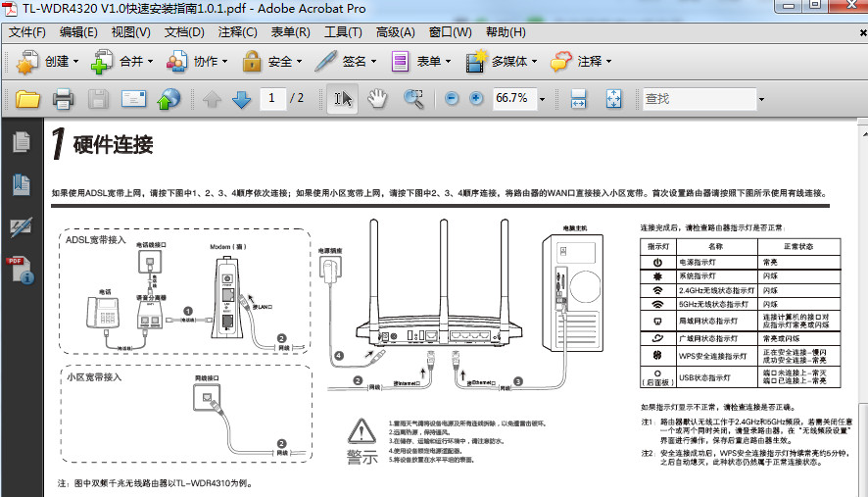
Task: Open the Bookmarks panel in sidebar
Action: 22,184
